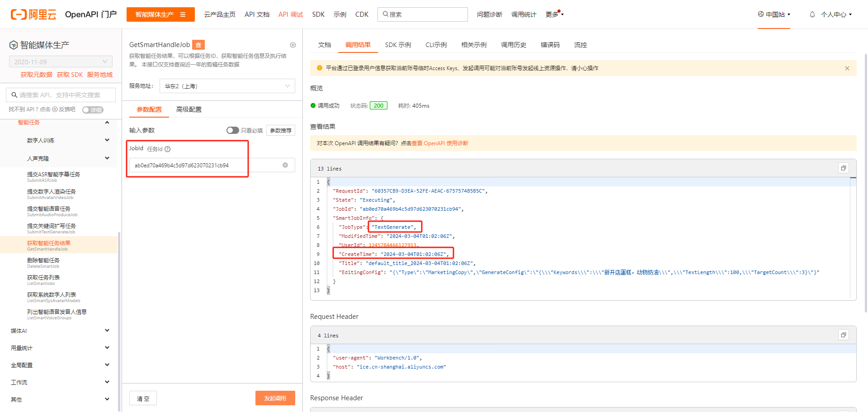Select the 参数配置 tab
868x412 pixels.
[x=149, y=109]
